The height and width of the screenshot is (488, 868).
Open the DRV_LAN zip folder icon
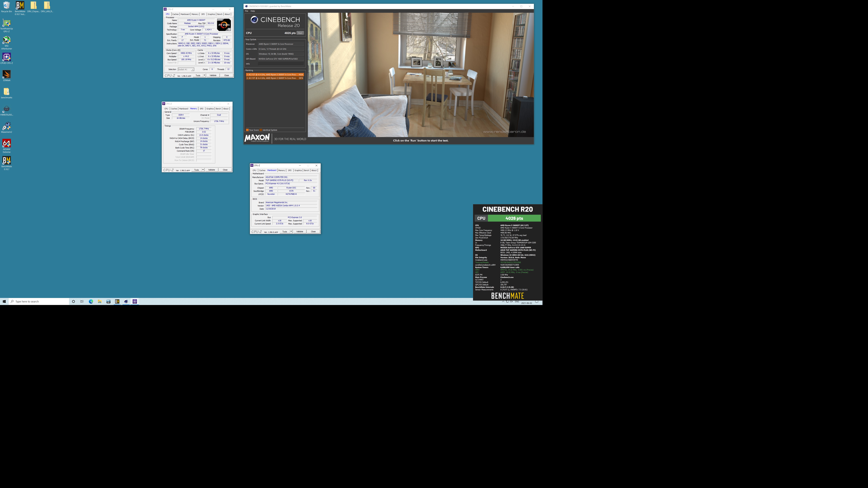tap(47, 7)
